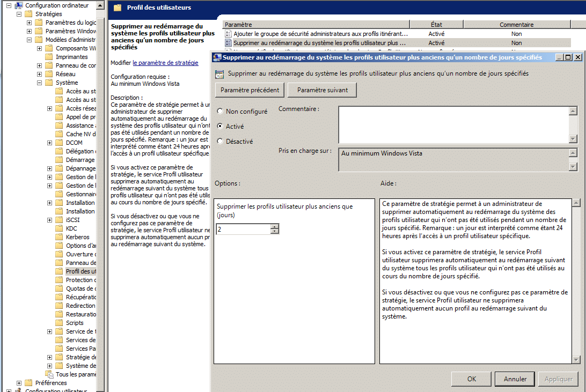
Task: Select the Options d'a tree item
Action: 81,246
